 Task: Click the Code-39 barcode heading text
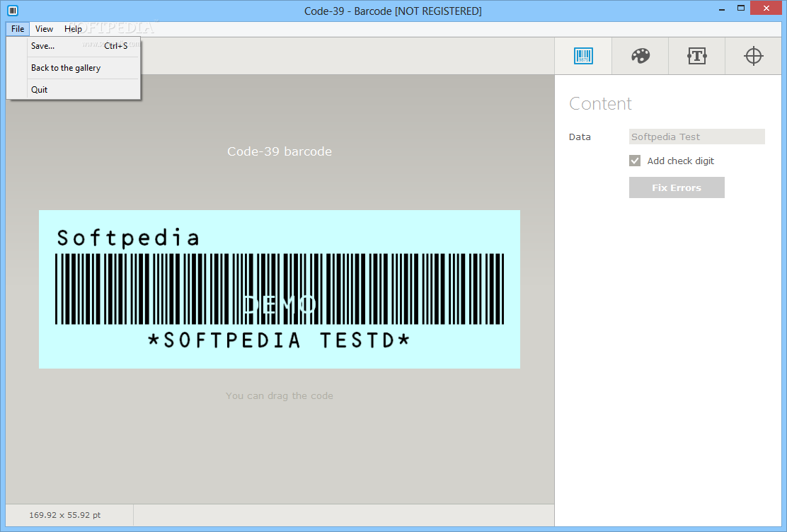click(x=279, y=151)
